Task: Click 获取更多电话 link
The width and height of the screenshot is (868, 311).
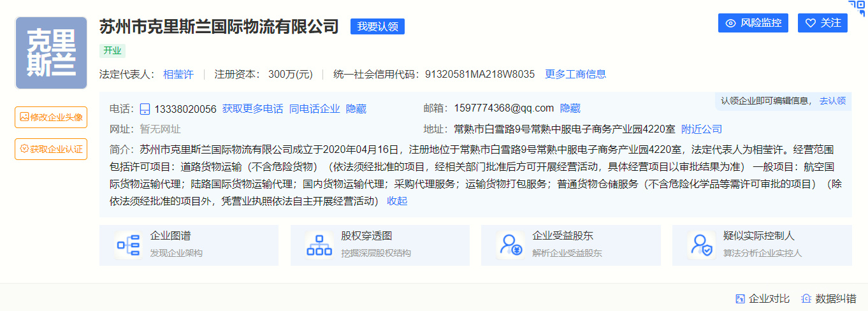Action: (x=252, y=109)
